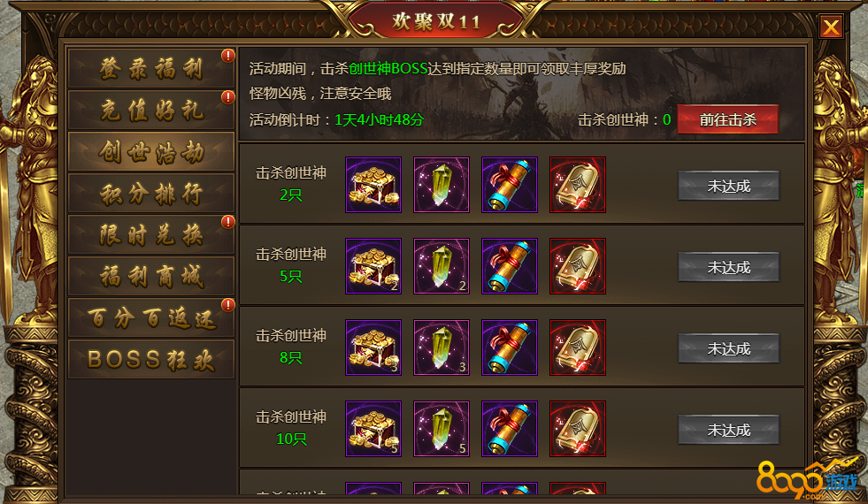The width and height of the screenshot is (868, 504).
Task: Close the 欢聚双11 event window
Action: [830, 27]
